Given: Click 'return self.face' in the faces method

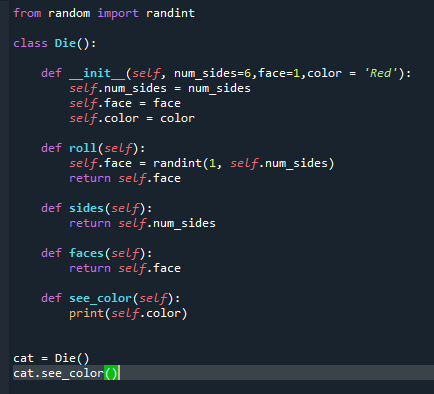Looking at the screenshot, I should [125, 268].
